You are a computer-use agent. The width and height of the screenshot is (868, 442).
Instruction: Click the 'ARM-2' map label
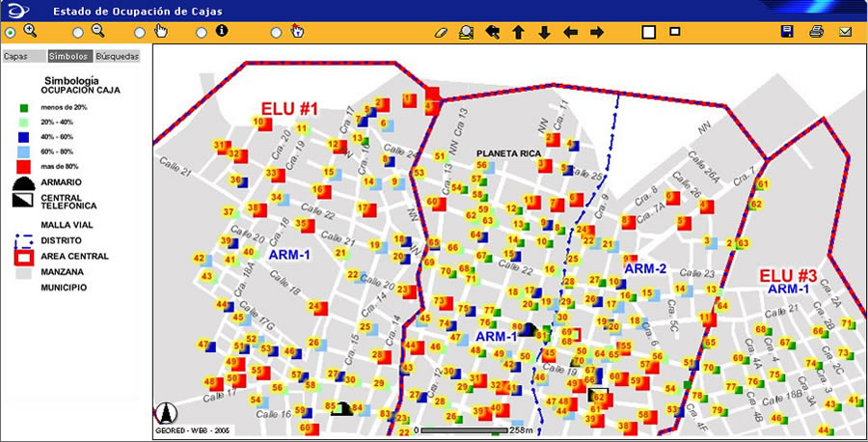click(x=645, y=269)
